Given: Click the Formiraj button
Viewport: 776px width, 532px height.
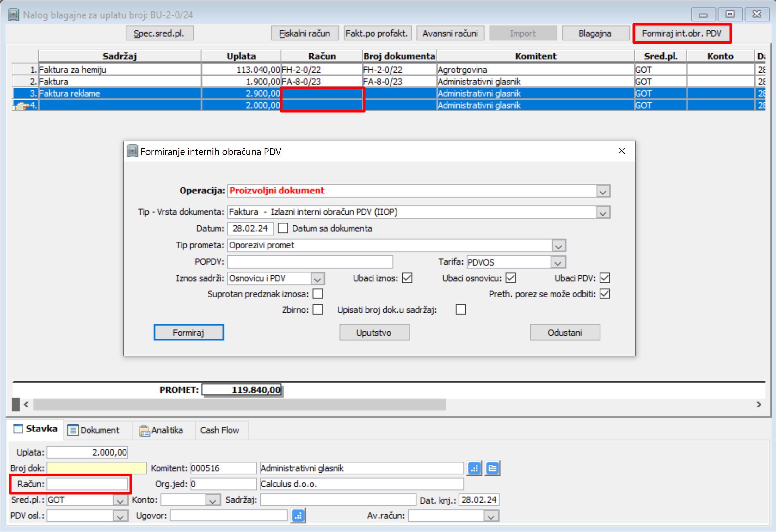Looking at the screenshot, I should [189, 333].
